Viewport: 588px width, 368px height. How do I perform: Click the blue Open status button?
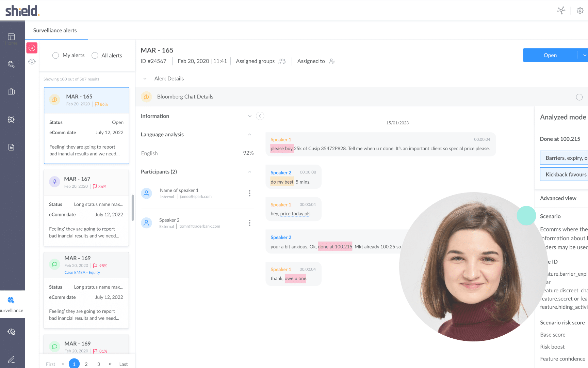pyautogui.click(x=550, y=55)
